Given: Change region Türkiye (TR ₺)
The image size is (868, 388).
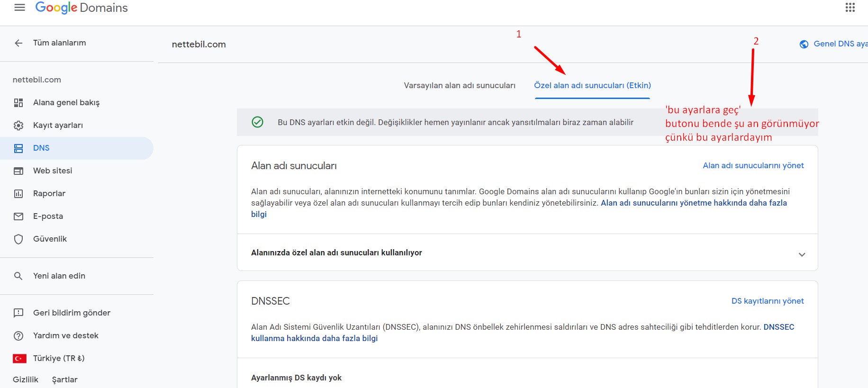Looking at the screenshot, I should click(59, 358).
